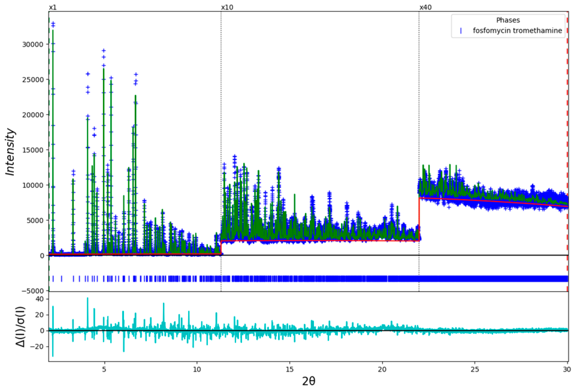Click the 25 tick on the 2θ axis

(x=475, y=369)
